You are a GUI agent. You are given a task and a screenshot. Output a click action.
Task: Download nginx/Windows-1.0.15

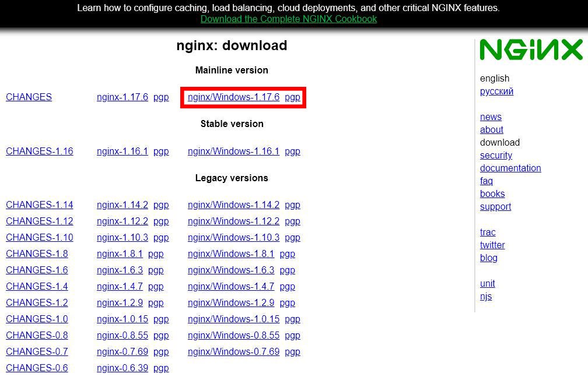tap(233, 319)
